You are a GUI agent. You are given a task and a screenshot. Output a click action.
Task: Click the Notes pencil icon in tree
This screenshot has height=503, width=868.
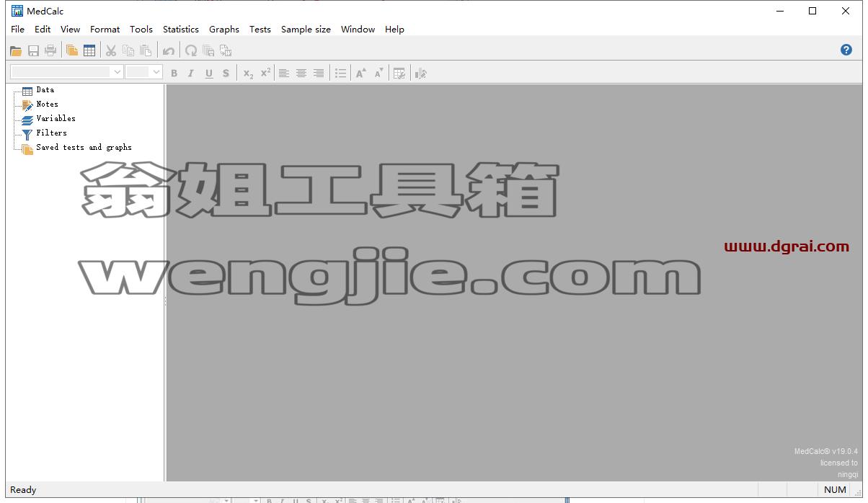point(27,105)
